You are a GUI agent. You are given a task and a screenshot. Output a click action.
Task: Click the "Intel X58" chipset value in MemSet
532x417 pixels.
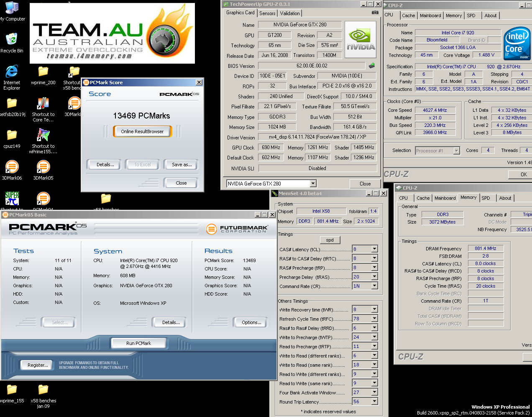click(321, 211)
